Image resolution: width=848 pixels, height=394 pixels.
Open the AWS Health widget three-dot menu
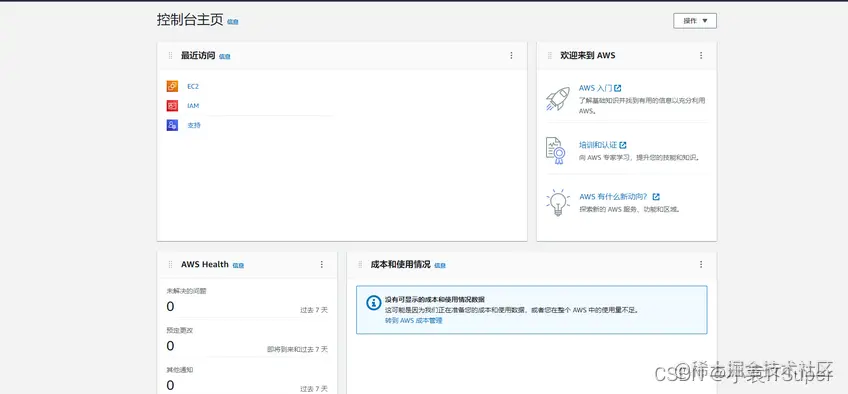(x=322, y=264)
